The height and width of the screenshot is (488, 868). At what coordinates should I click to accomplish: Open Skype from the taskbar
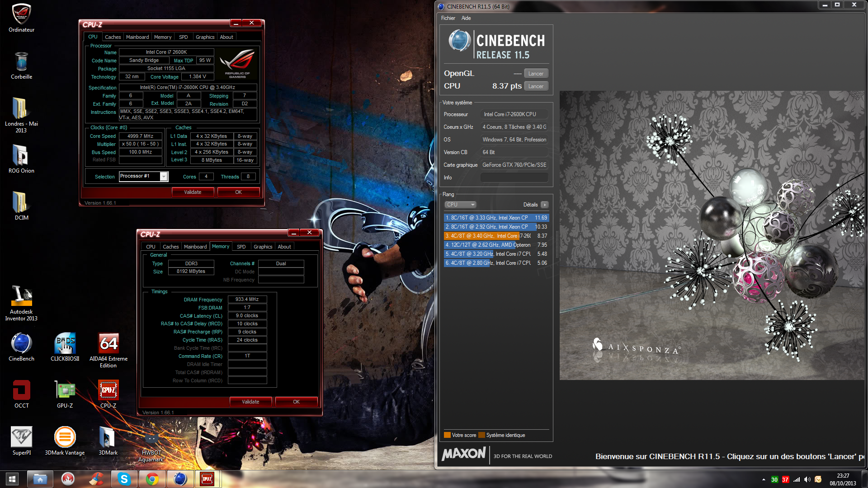tap(124, 479)
